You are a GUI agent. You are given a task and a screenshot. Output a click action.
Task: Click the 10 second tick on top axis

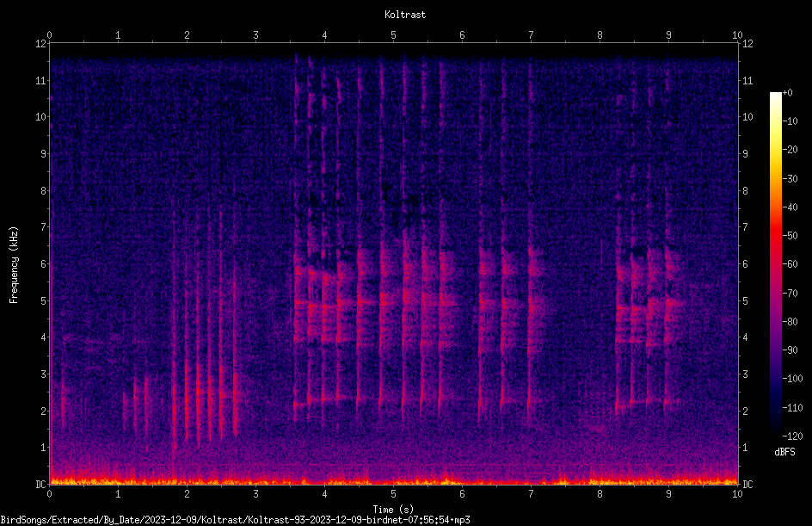tap(737, 35)
